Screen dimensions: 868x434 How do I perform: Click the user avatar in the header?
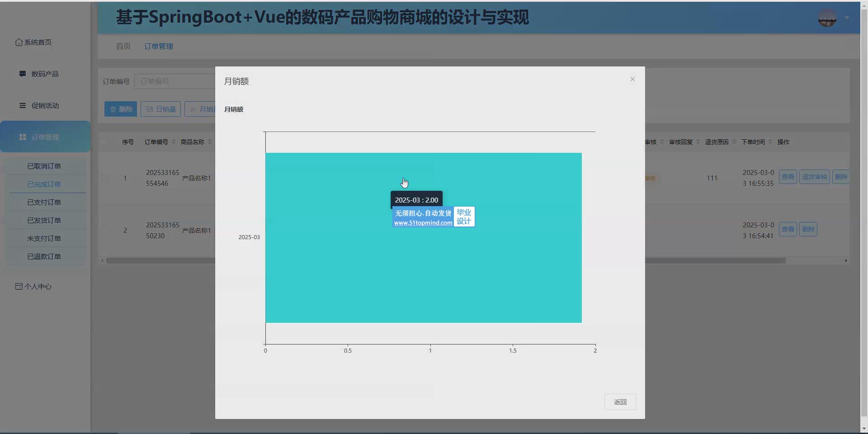pyautogui.click(x=827, y=18)
